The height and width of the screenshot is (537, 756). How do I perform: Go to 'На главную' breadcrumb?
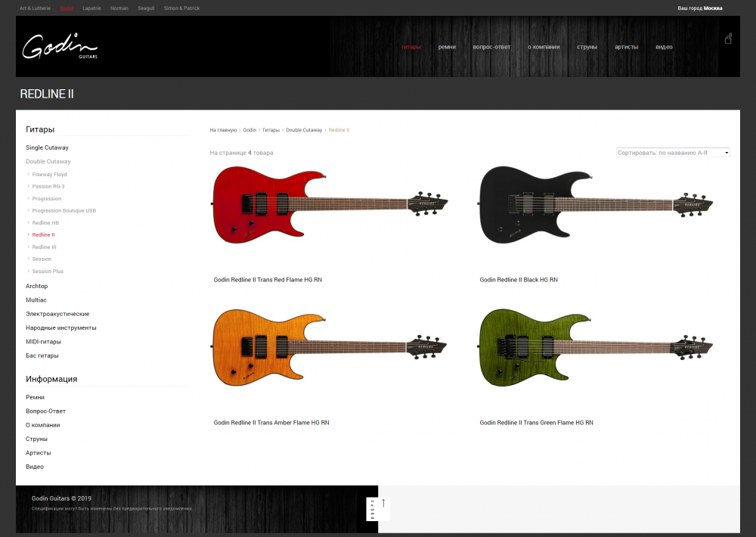[223, 130]
